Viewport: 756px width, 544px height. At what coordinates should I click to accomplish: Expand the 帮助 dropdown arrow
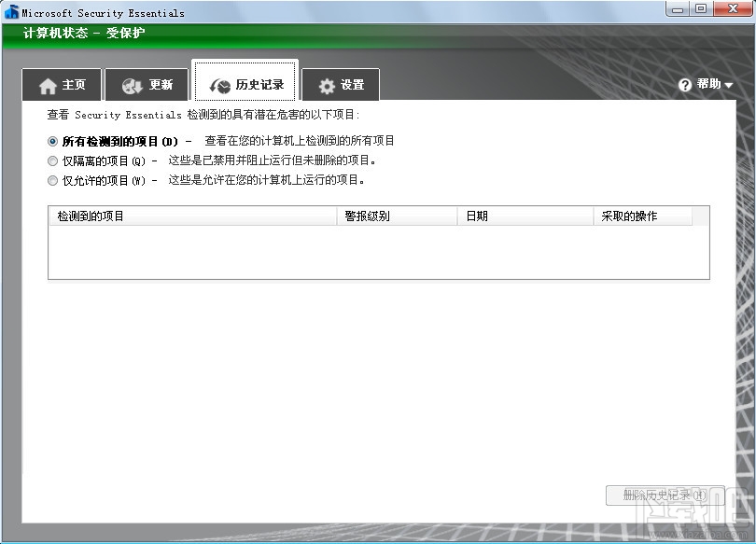coord(728,85)
